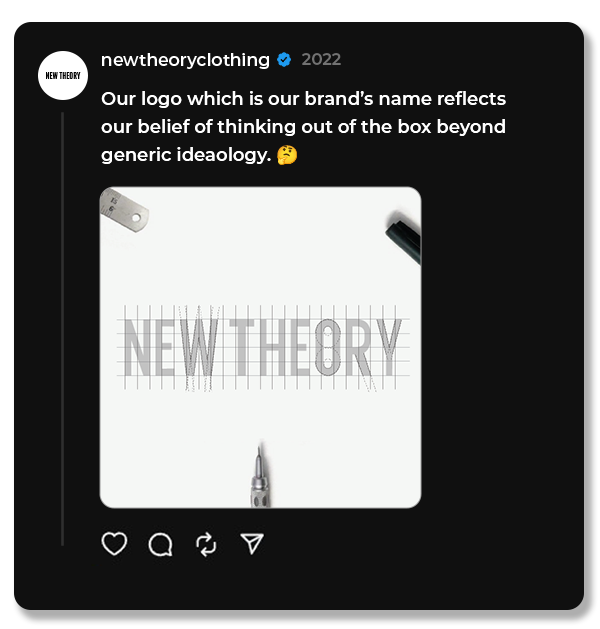Open comments via the speech bubble icon
The width and height of the screenshot is (600, 629).
[x=160, y=544]
